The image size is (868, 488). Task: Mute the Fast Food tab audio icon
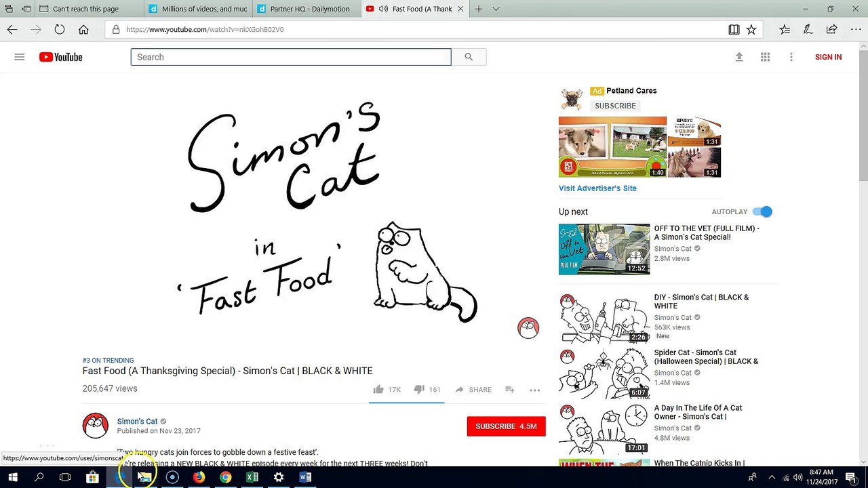(383, 9)
